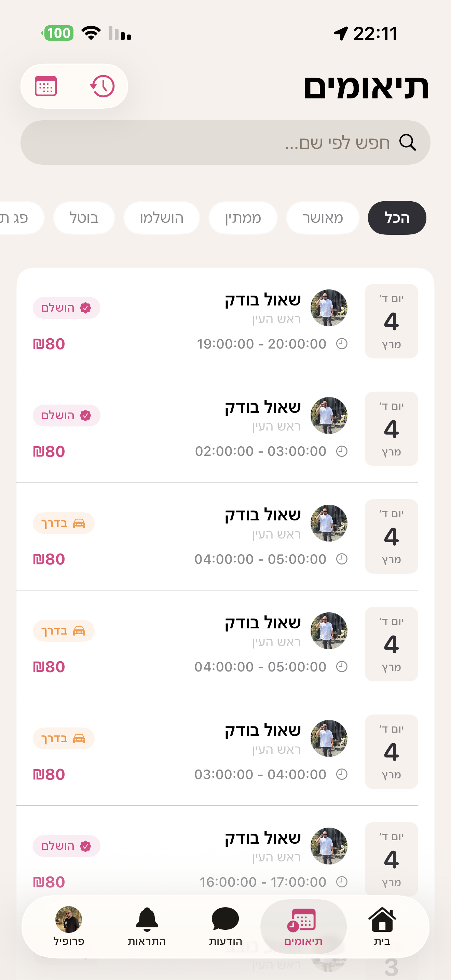Select the 'הכל' (All) filter

coord(397,218)
